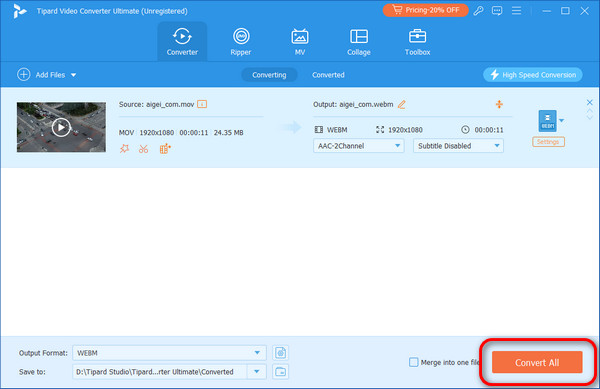Click the Settings button
600x389 pixels.
coord(548,142)
